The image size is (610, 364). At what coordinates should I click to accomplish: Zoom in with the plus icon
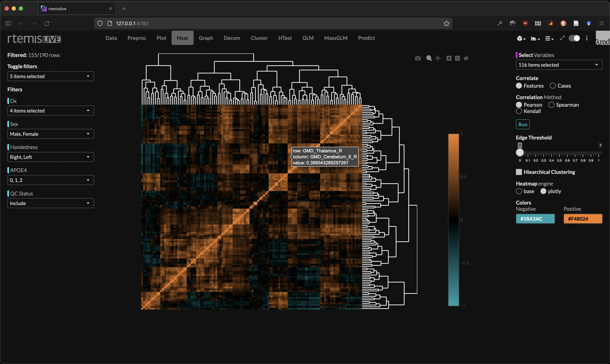click(x=449, y=58)
